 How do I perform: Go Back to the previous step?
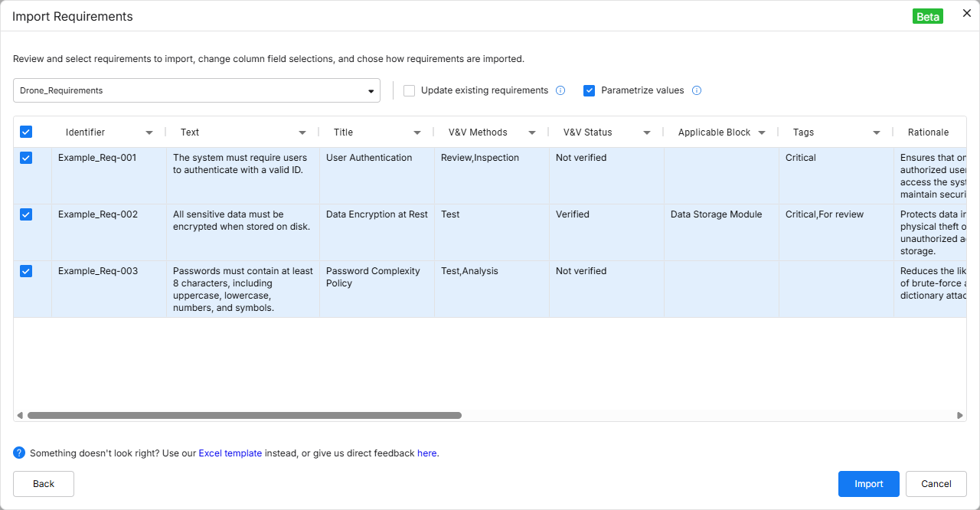(x=44, y=484)
